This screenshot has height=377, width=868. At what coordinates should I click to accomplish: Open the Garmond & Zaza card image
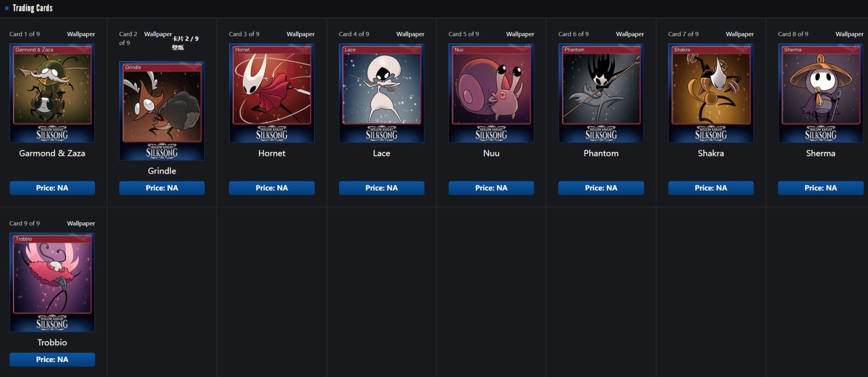(x=52, y=94)
